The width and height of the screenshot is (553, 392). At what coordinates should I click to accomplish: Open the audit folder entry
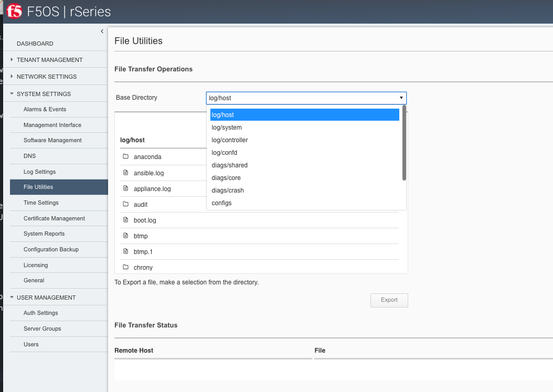coord(141,205)
